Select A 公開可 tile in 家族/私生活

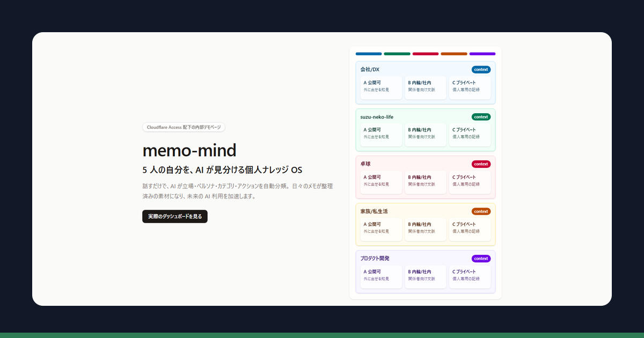[381, 230]
